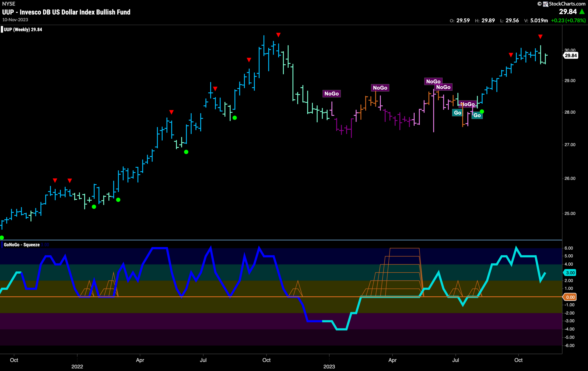Click the first NoGo label near January 2023

click(332, 94)
